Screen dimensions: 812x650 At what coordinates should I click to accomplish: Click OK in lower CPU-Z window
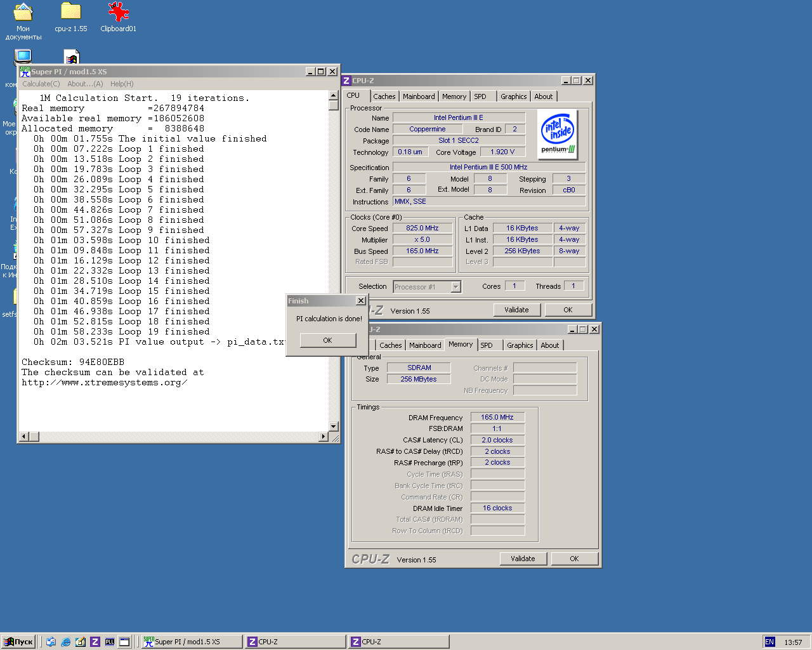coord(574,559)
